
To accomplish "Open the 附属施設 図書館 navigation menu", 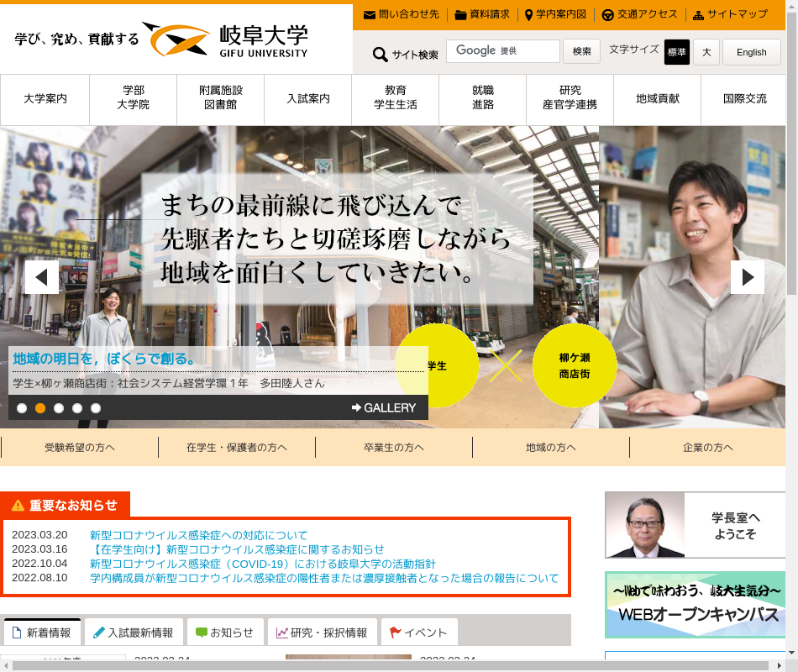I will click(x=221, y=99).
